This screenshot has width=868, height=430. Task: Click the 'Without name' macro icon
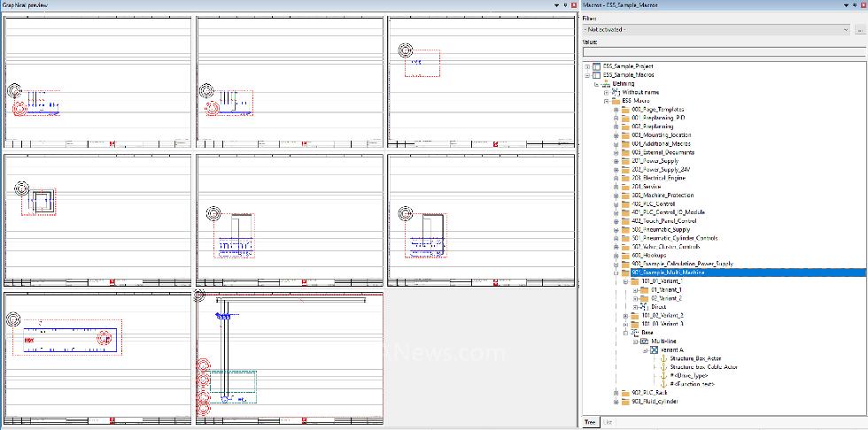(x=616, y=92)
